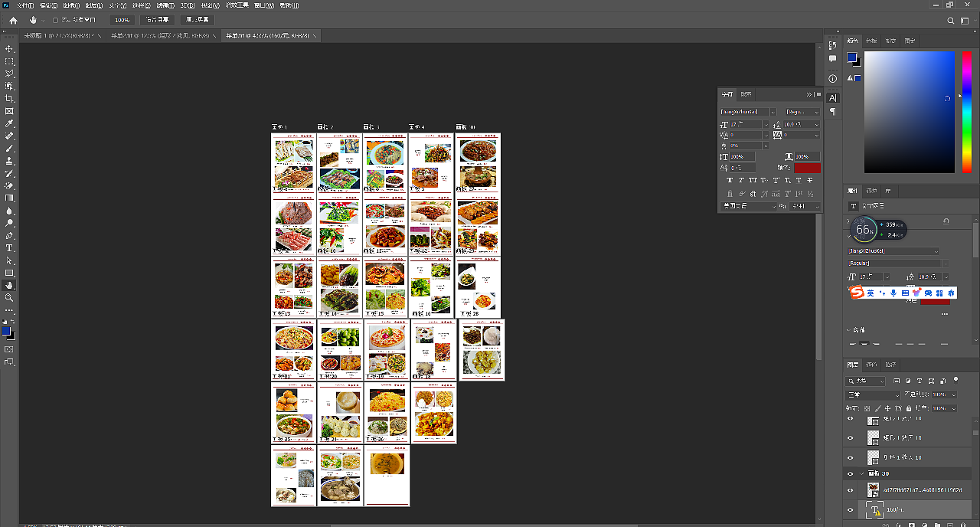
Task: Select the Move tool
Action: click(x=9, y=49)
